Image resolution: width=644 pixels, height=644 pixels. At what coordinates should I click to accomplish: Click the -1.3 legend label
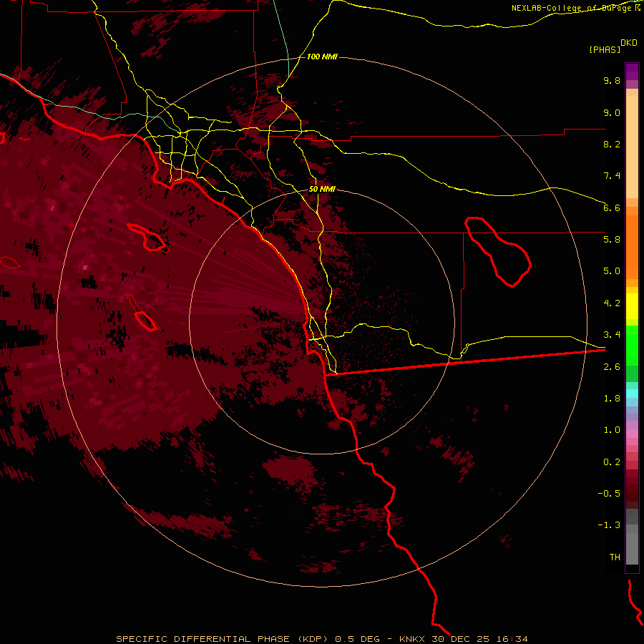pyautogui.click(x=609, y=525)
